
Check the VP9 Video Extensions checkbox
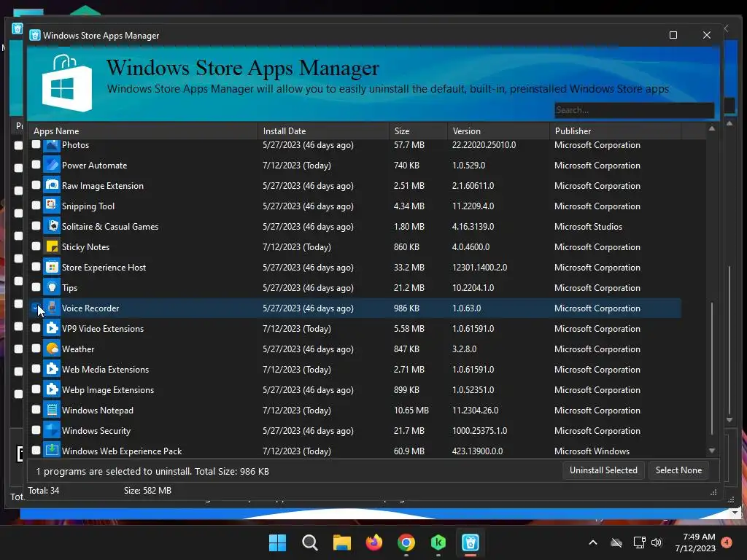[x=36, y=327]
